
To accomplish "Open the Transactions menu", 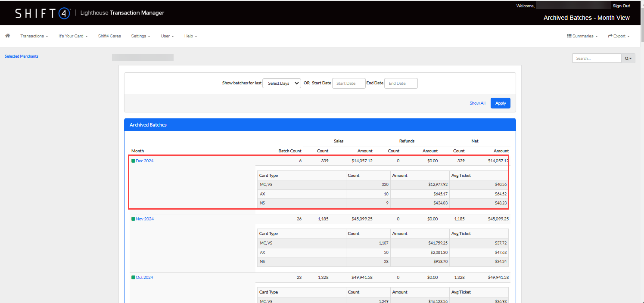I will pos(34,36).
